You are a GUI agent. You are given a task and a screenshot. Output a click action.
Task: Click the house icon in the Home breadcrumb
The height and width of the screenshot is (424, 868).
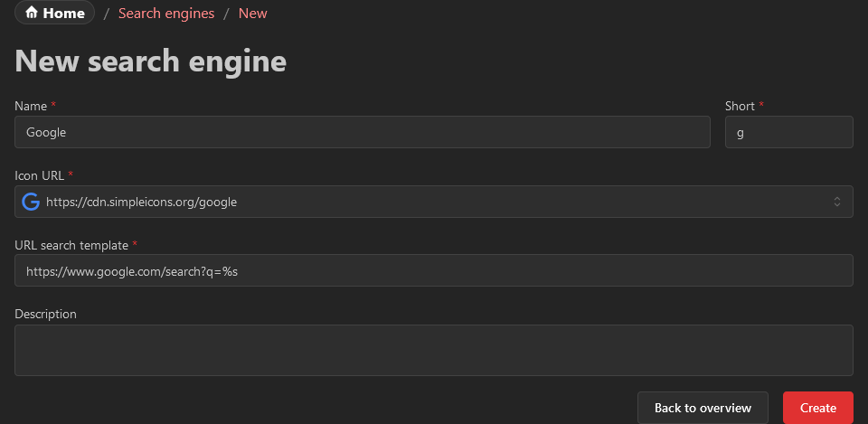click(x=32, y=14)
